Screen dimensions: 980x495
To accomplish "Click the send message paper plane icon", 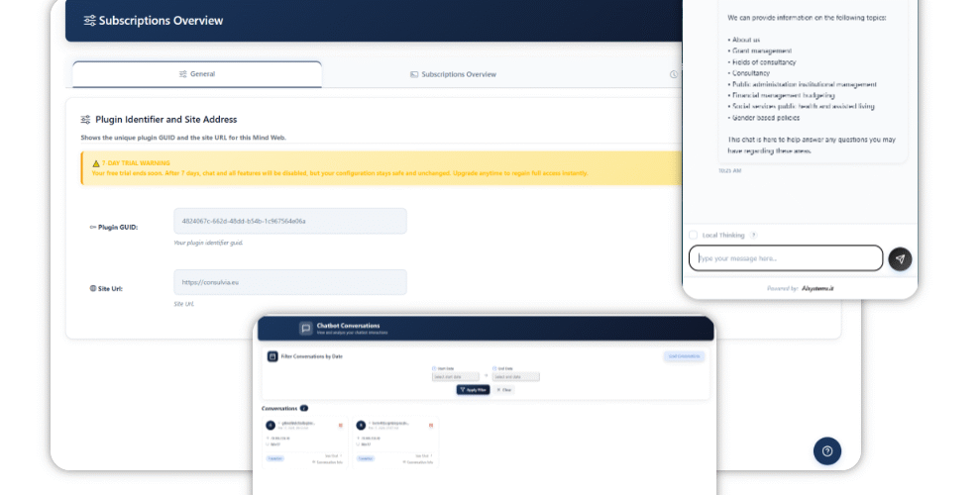I will (x=900, y=258).
